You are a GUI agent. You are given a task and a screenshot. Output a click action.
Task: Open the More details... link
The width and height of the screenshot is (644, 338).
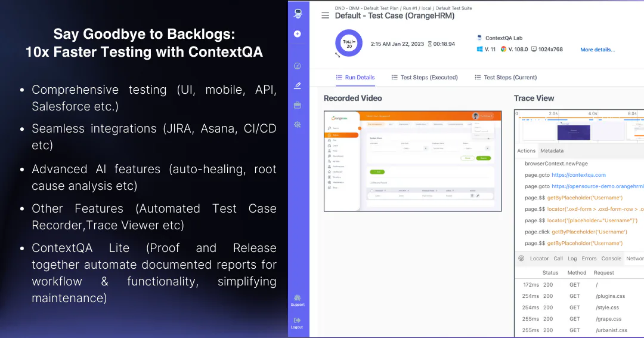597,50
